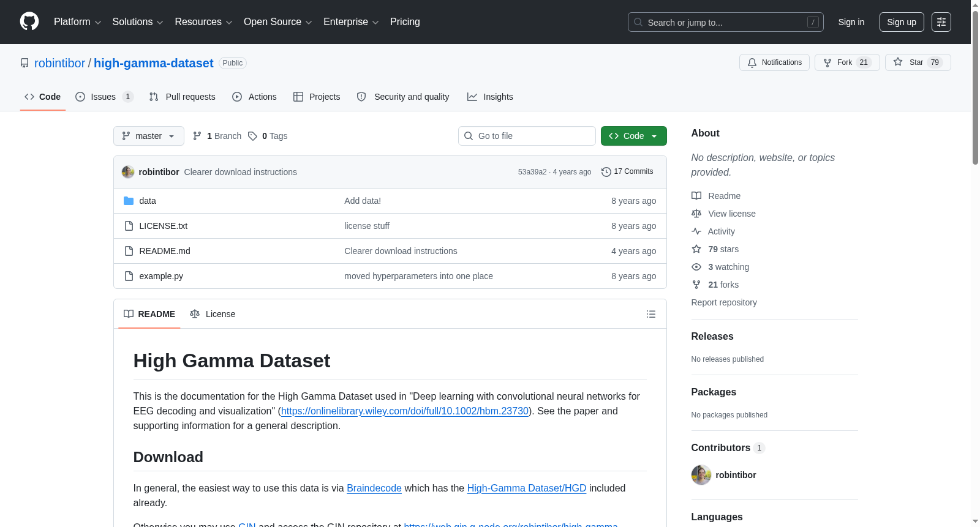
Task: Click the fork icon beside 21 forks
Action: [696, 285]
